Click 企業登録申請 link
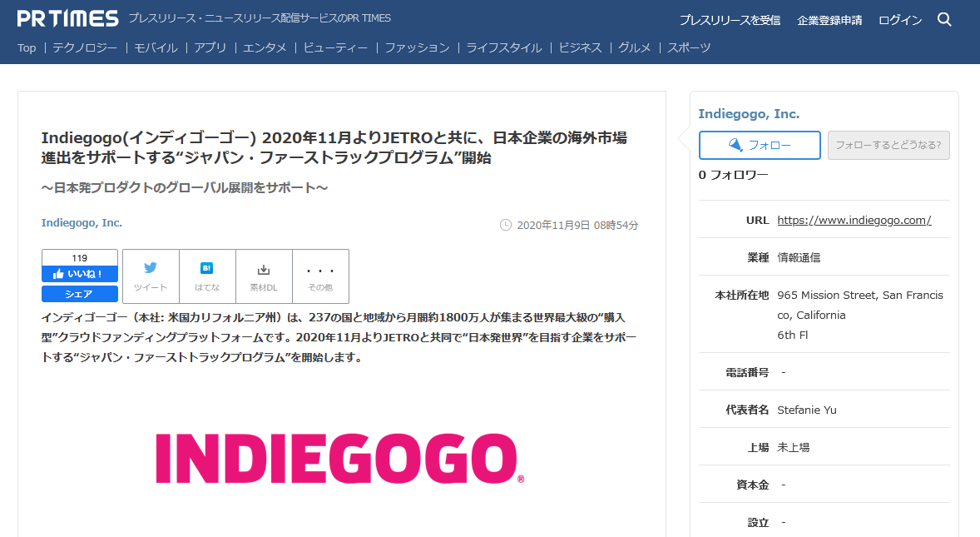 [829, 20]
